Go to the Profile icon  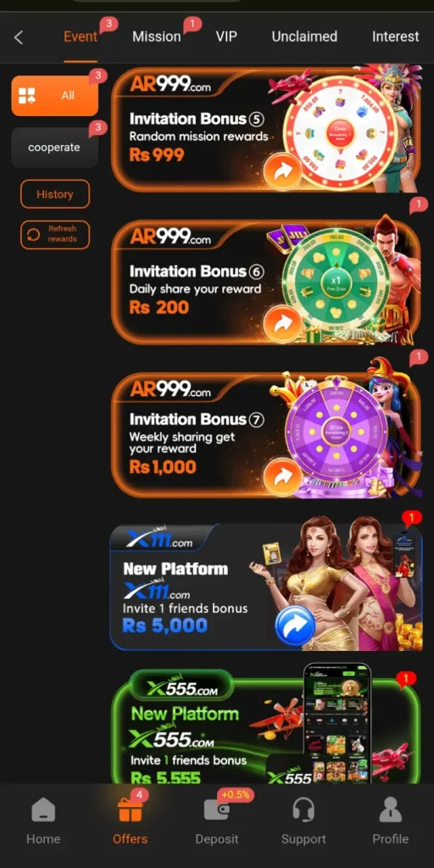click(390, 811)
